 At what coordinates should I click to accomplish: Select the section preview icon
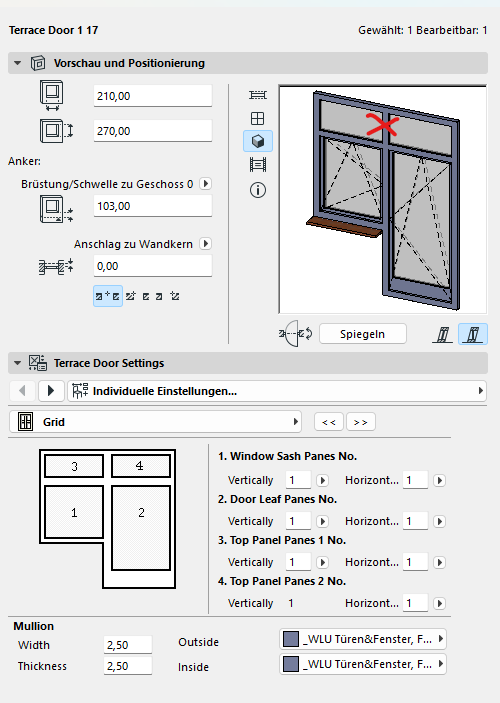[258, 165]
